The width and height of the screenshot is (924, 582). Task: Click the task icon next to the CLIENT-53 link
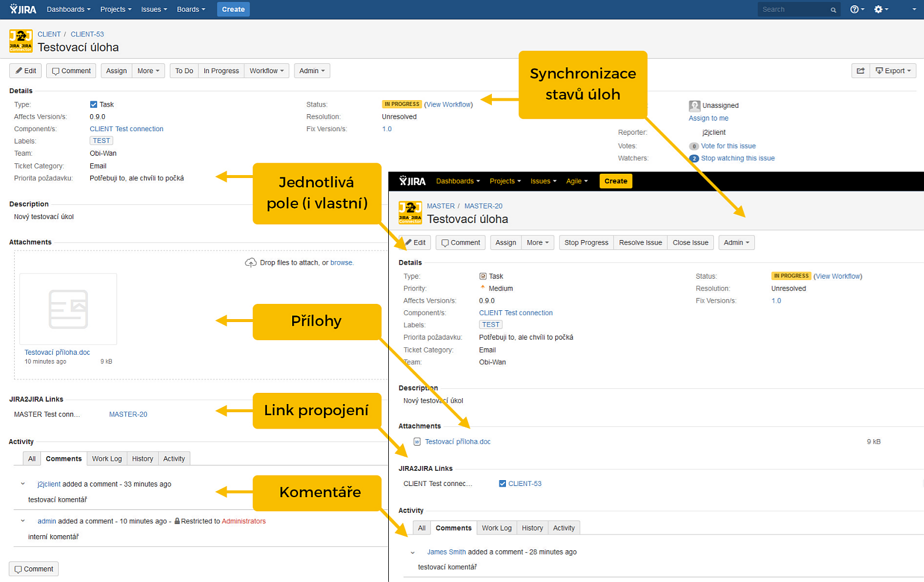point(502,484)
